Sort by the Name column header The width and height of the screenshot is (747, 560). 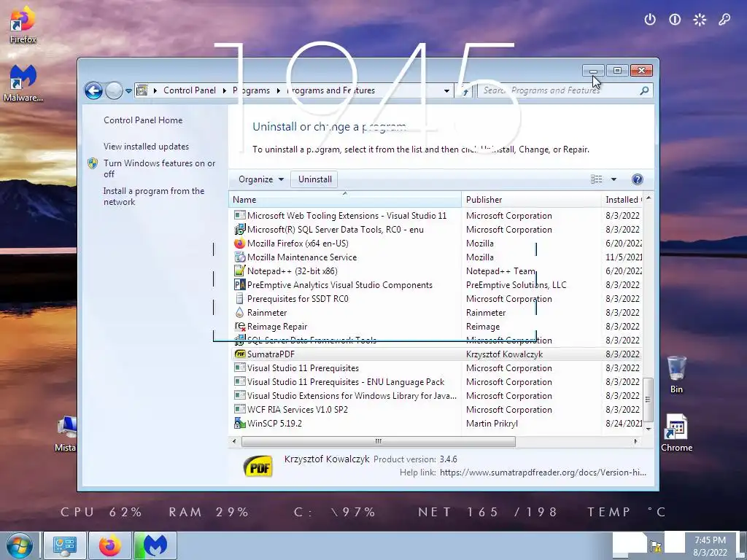click(x=345, y=200)
